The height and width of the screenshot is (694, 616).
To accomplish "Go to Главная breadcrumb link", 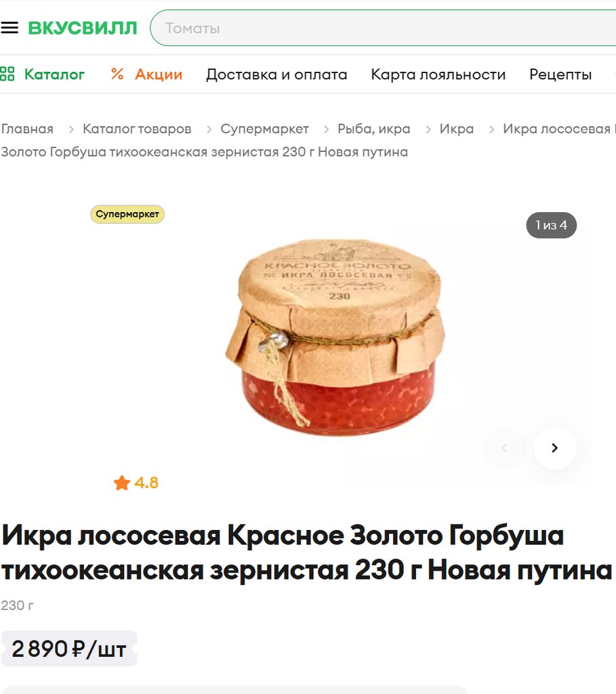I will point(27,129).
